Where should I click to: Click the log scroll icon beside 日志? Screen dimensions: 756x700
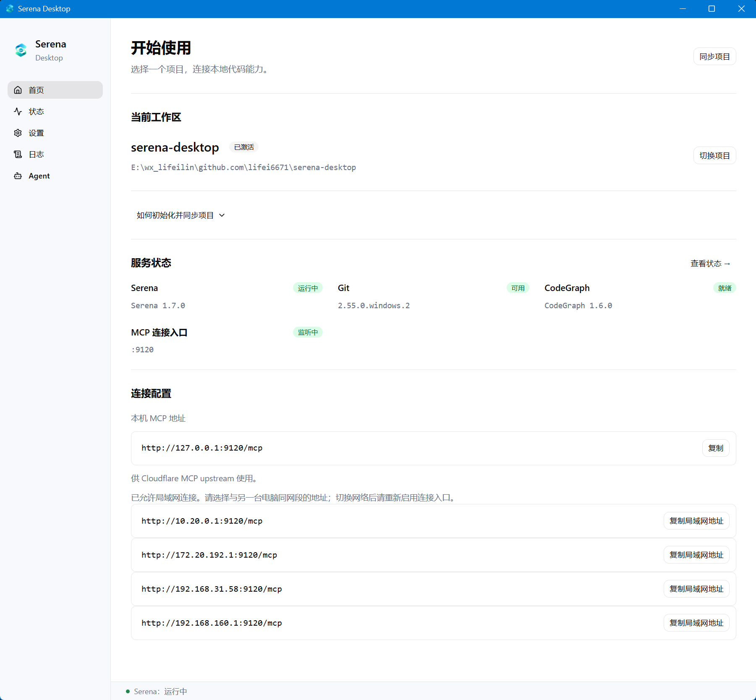pyautogui.click(x=18, y=154)
